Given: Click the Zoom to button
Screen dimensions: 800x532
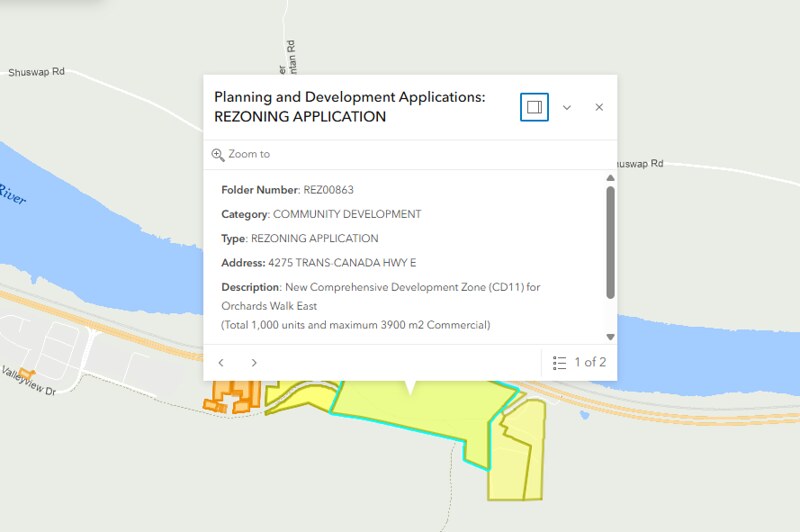Looking at the screenshot, I should pos(241,154).
